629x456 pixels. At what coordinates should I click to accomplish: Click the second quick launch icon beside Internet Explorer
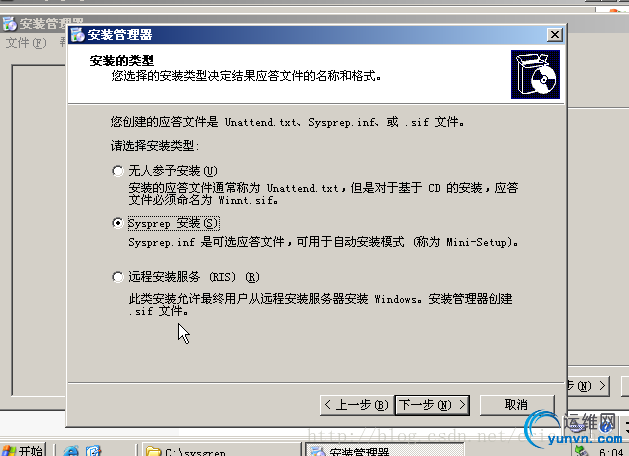pyautogui.click(x=93, y=451)
